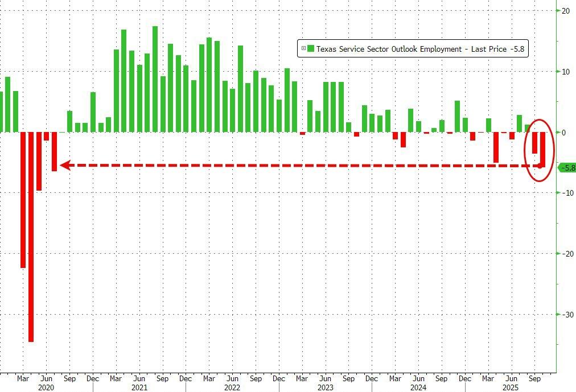This screenshot has height=392, width=576.
Task: Select the Texas Service Sector Outlook Employment legend text
Action: [389, 49]
